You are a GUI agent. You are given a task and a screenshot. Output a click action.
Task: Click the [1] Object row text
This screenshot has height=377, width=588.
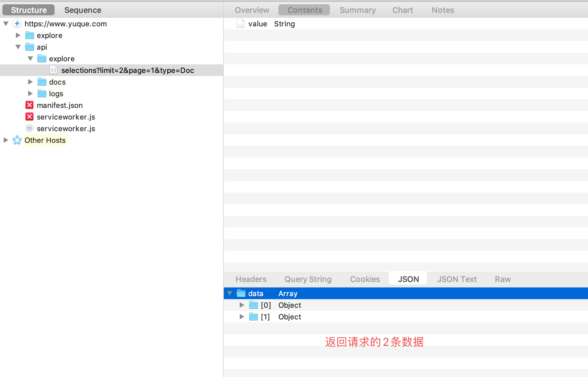pyautogui.click(x=281, y=317)
